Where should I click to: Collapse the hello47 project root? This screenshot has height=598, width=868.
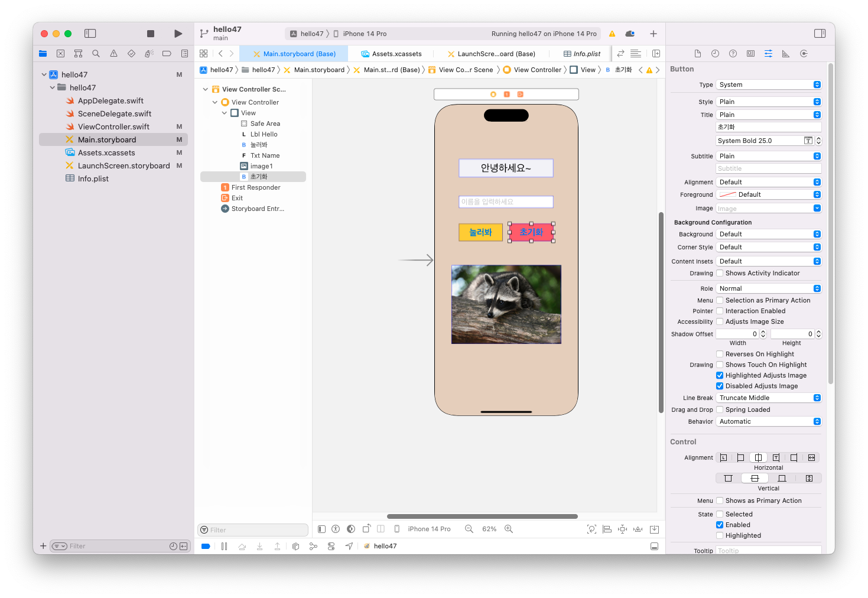(x=44, y=74)
